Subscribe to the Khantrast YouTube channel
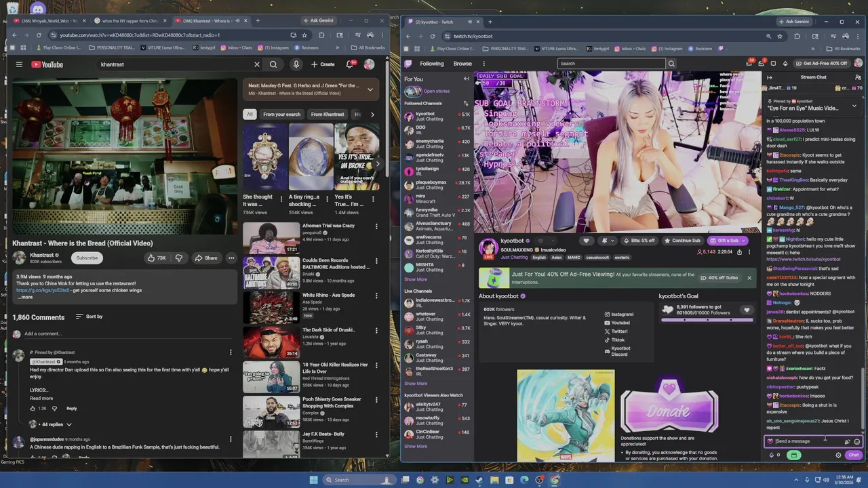This screenshot has width=868, height=488. click(x=87, y=258)
